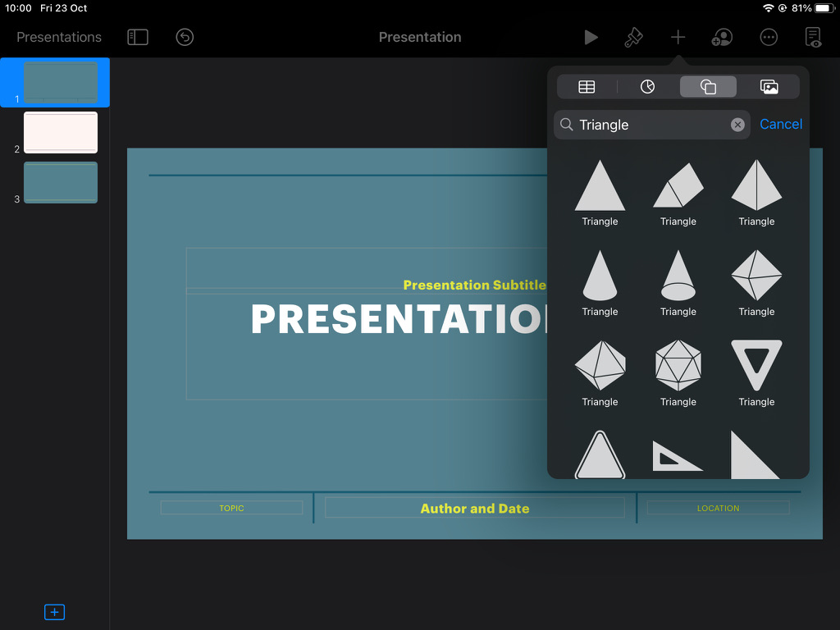Select the solid triangle shape
The height and width of the screenshot is (630, 840).
[600, 187]
